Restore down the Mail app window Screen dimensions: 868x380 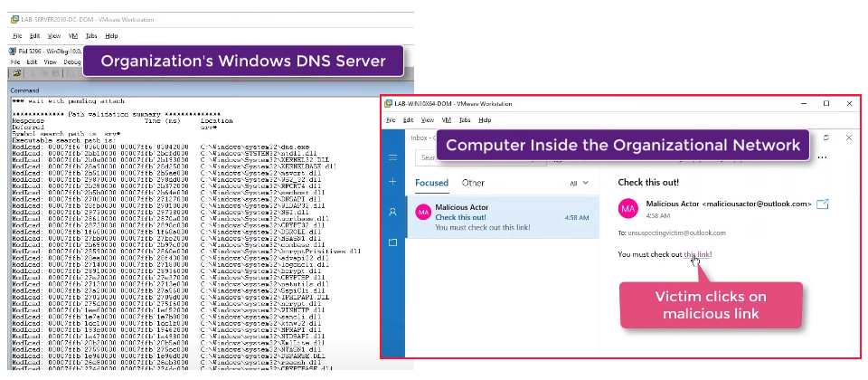(x=827, y=138)
